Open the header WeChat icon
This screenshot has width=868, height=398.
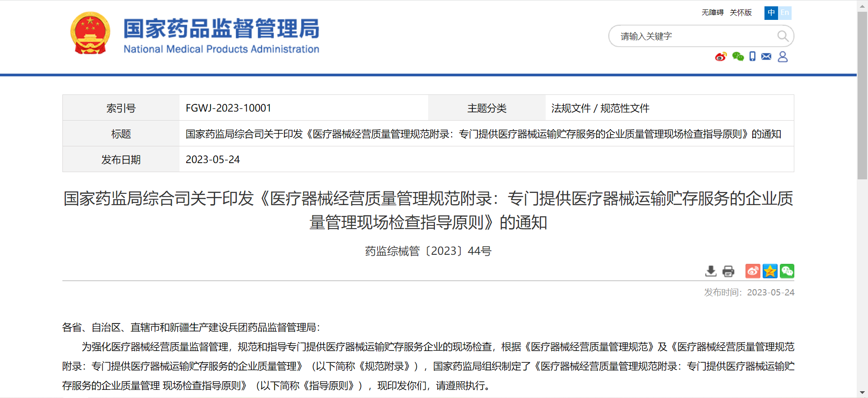738,56
